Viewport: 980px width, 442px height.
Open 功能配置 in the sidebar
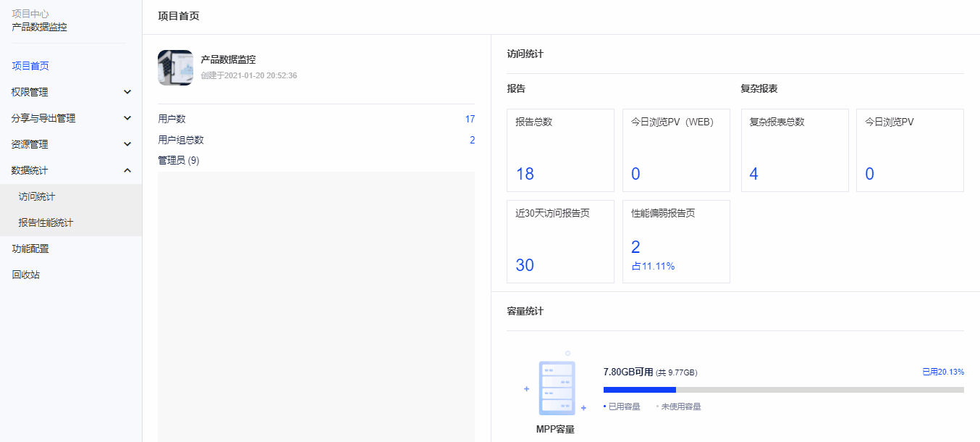(30, 249)
